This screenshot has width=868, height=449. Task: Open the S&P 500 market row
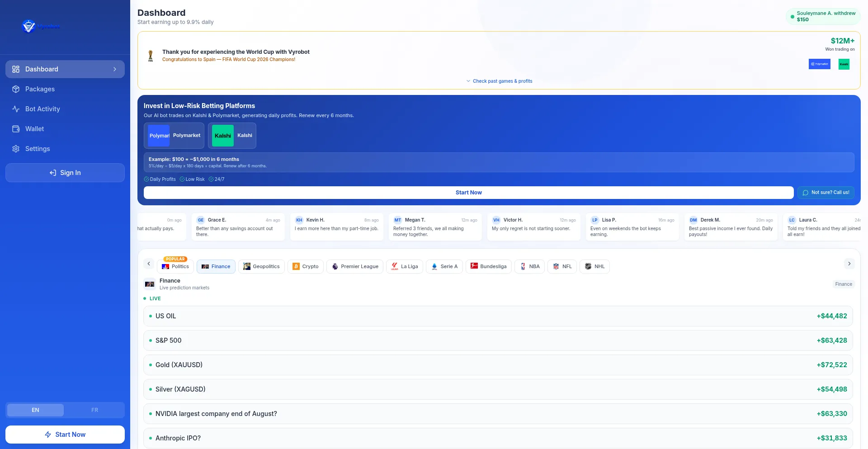[x=498, y=340]
